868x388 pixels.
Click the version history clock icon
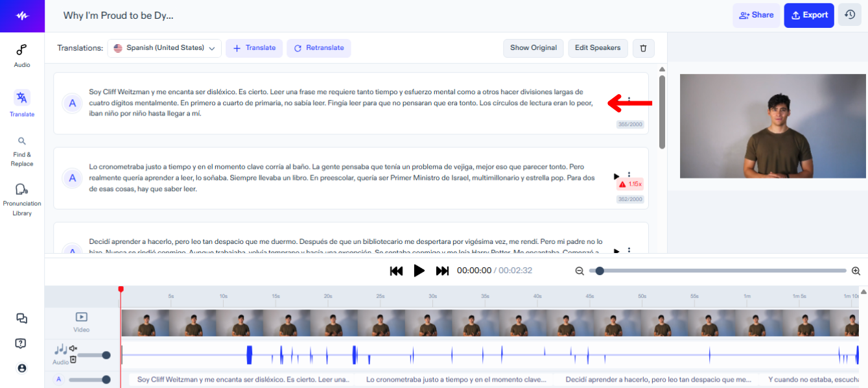849,14
